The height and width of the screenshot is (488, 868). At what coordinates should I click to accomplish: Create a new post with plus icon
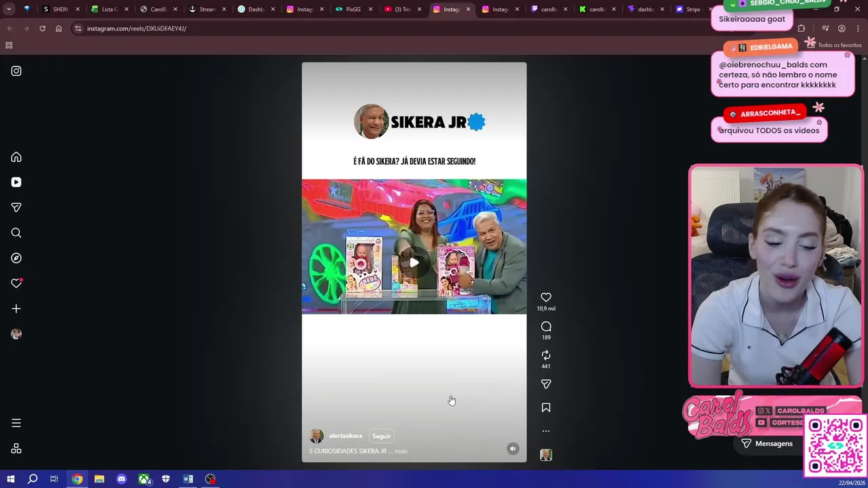pos(16,309)
